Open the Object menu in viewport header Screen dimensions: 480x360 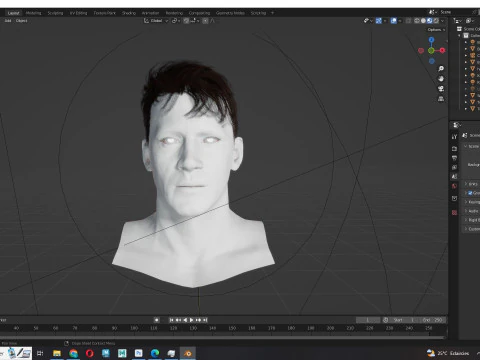pos(22,21)
